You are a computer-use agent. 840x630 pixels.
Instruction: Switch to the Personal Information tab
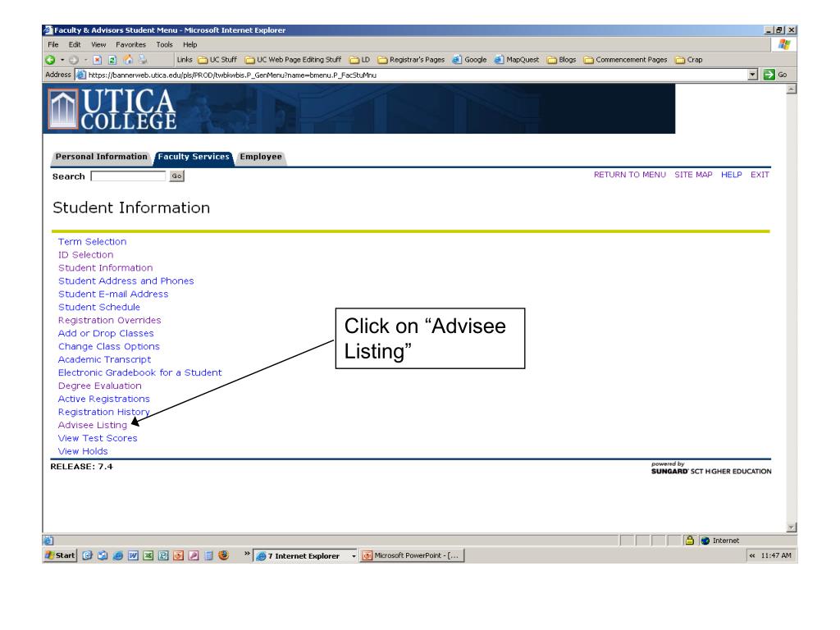click(x=101, y=157)
